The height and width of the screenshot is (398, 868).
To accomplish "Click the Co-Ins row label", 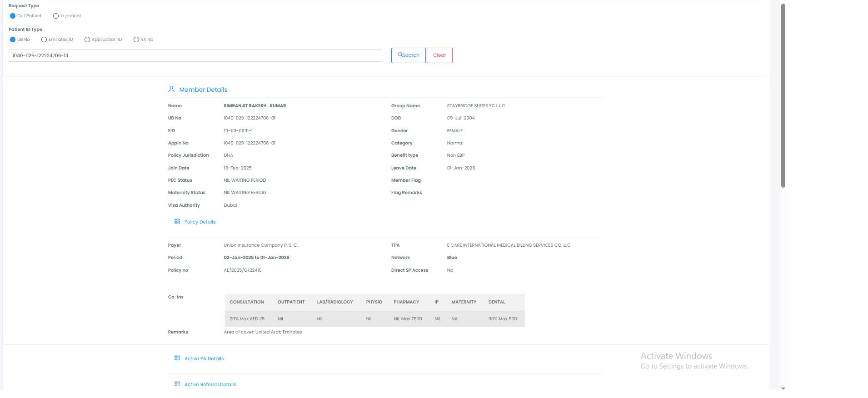I will (176, 297).
